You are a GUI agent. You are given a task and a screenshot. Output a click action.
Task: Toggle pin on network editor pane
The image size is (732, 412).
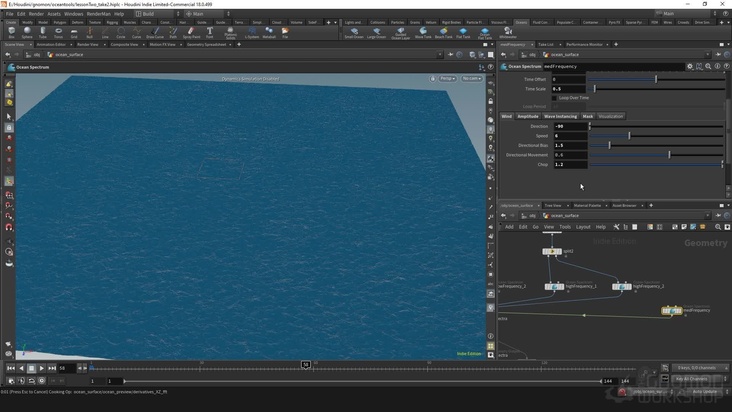click(718, 216)
